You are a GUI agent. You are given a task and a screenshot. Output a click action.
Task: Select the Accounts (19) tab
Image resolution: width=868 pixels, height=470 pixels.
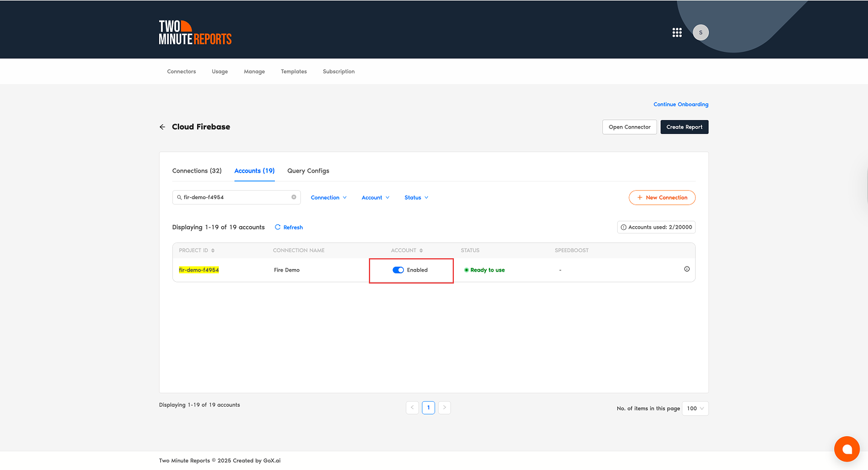click(254, 171)
